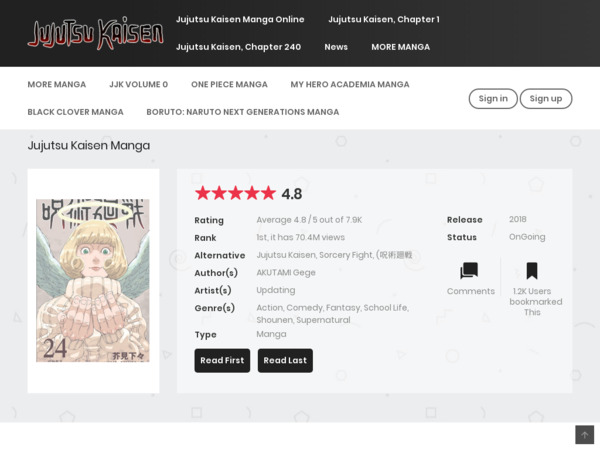The image size is (600, 450).
Task: Click '1.2K Users bookmarked This' text
Action: click(535, 302)
